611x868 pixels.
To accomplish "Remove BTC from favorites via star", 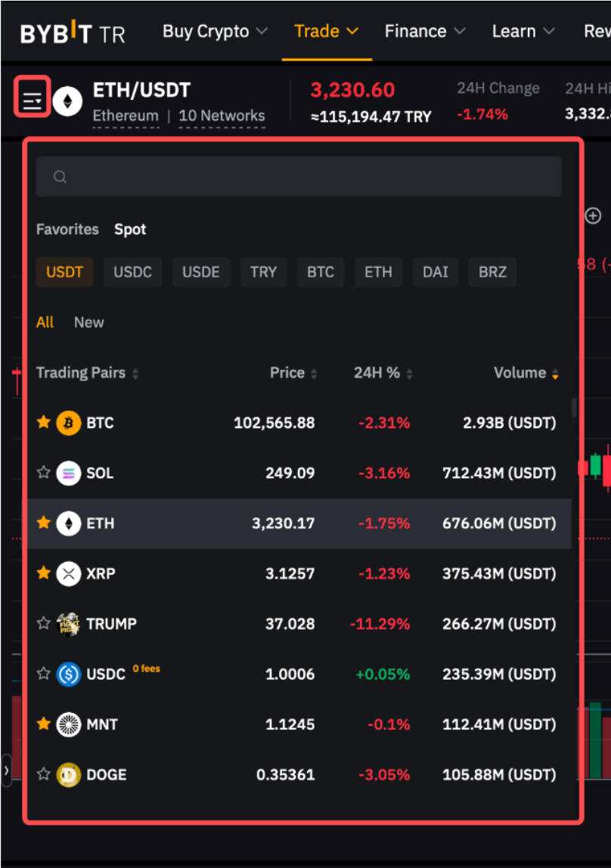I will pos(44,422).
